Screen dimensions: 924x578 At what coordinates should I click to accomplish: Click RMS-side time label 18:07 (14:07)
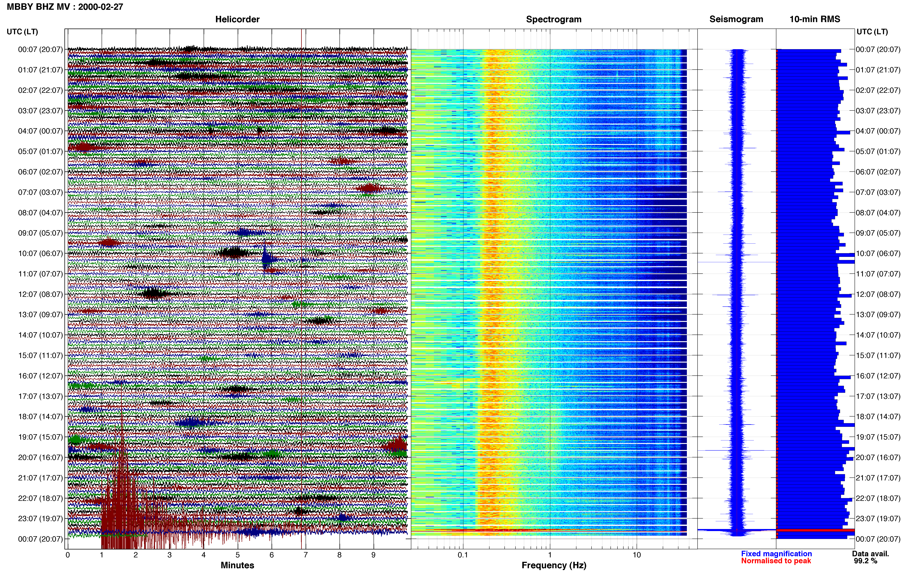[x=878, y=417]
